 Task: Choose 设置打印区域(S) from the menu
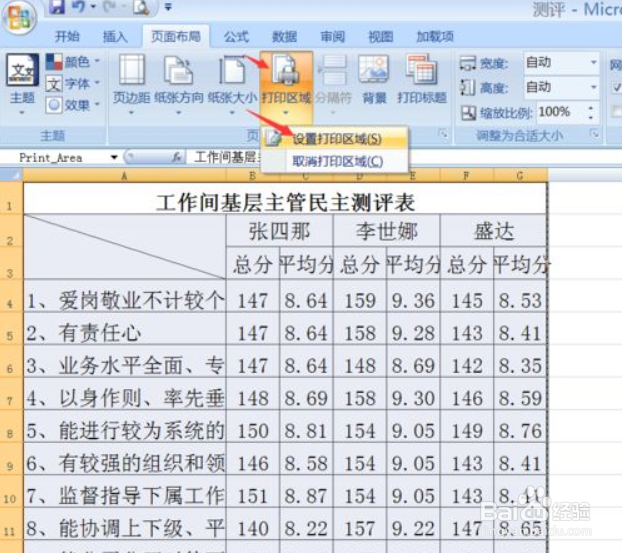pyautogui.click(x=335, y=139)
